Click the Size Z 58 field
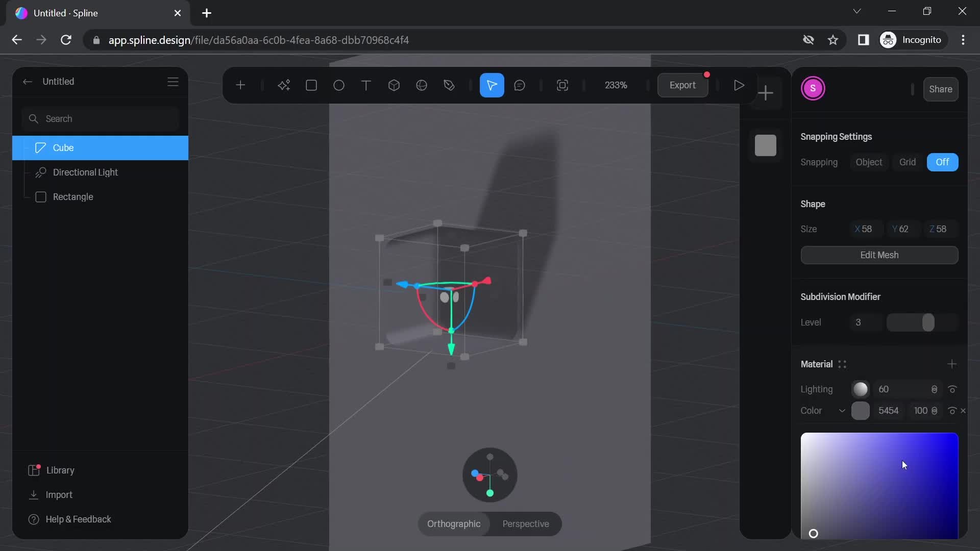The height and width of the screenshot is (551, 980). (x=941, y=229)
